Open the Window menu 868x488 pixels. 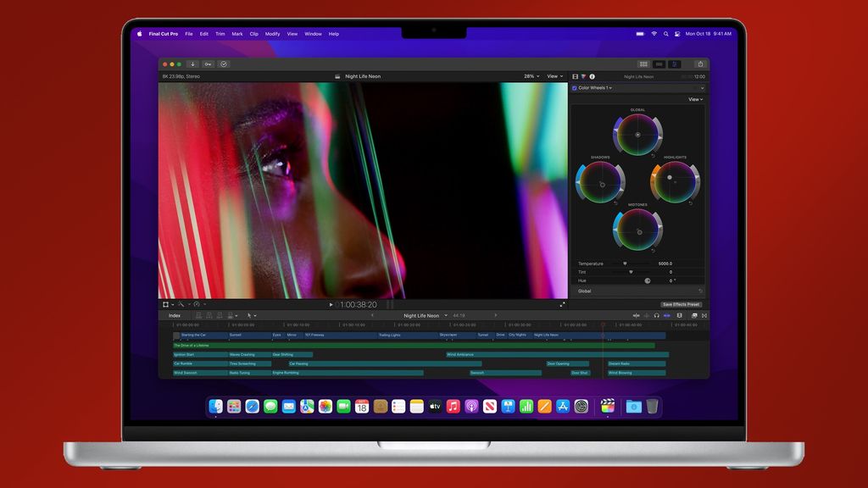click(312, 34)
